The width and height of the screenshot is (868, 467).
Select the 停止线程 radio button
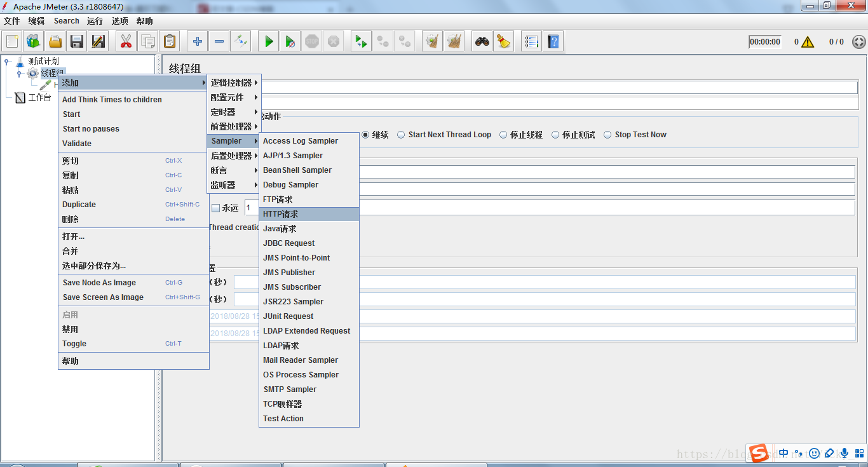(x=503, y=135)
